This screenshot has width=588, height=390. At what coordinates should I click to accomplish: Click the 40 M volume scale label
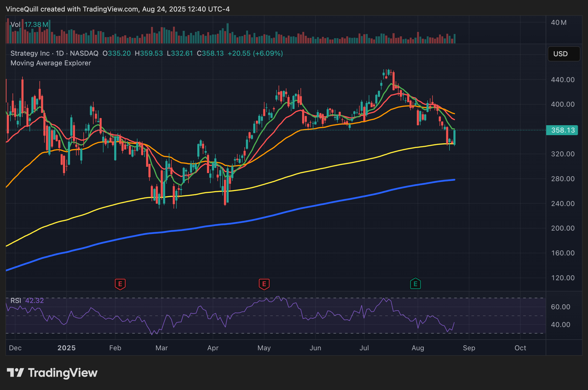pyautogui.click(x=559, y=23)
